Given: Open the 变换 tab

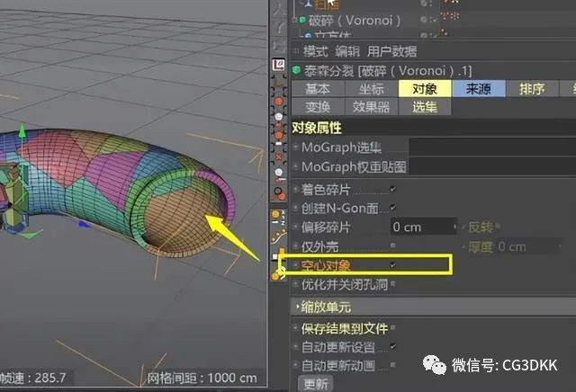Looking at the screenshot, I should coord(318,107).
